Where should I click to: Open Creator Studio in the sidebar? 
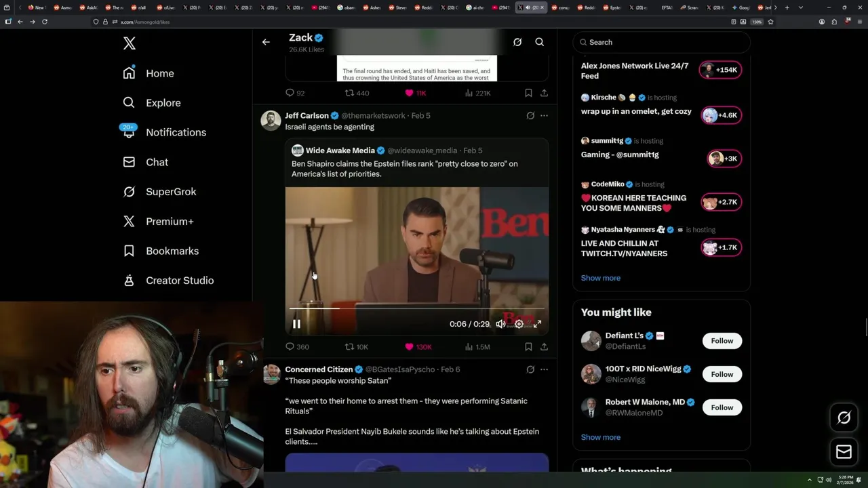click(168, 281)
